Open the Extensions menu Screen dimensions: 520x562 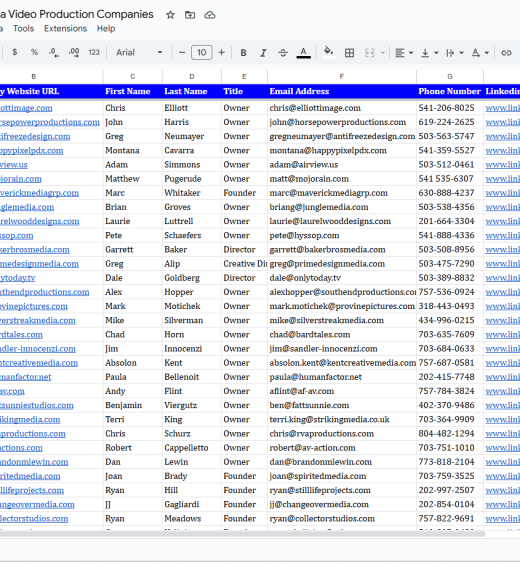pyautogui.click(x=65, y=29)
